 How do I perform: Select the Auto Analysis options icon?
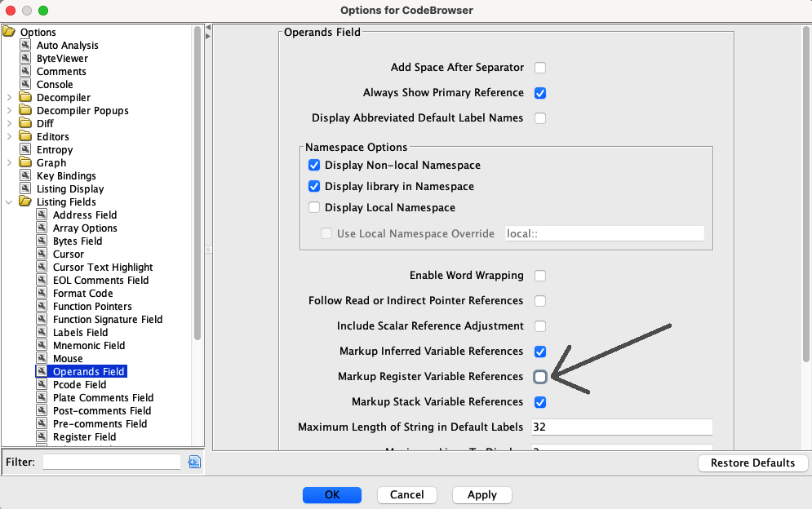pyautogui.click(x=26, y=45)
